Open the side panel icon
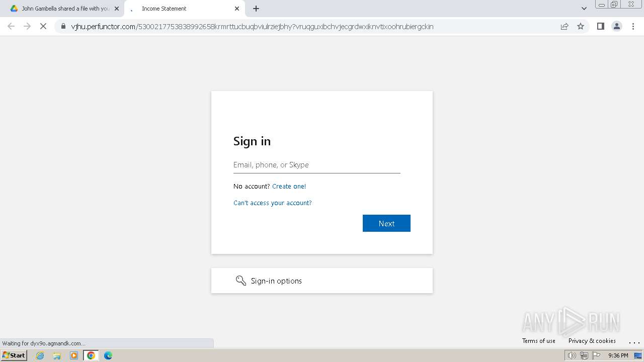Screen dimensions: 644x362 600,27
